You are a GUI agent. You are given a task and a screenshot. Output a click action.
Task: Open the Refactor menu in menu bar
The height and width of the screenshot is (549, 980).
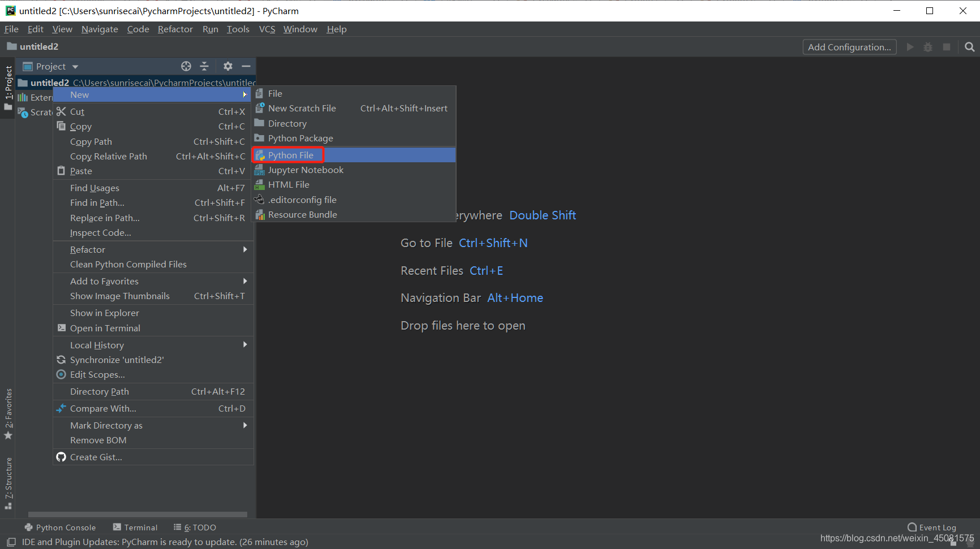175,29
